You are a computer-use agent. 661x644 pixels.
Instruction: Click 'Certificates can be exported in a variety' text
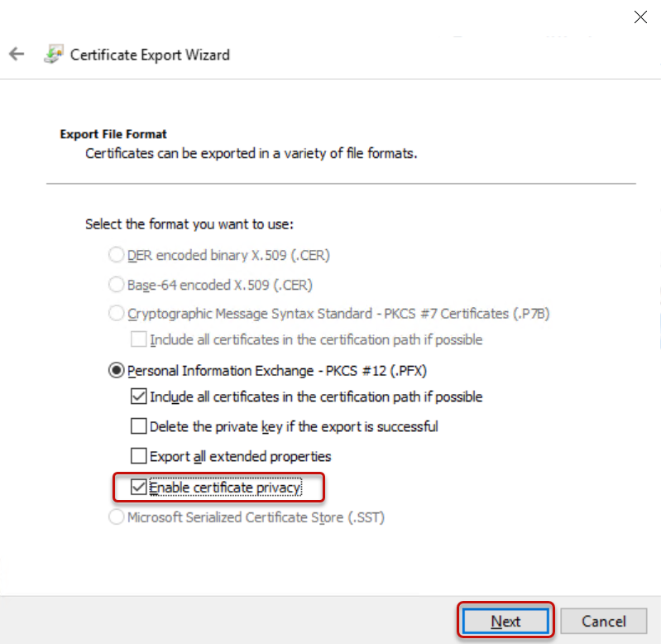point(251,153)
